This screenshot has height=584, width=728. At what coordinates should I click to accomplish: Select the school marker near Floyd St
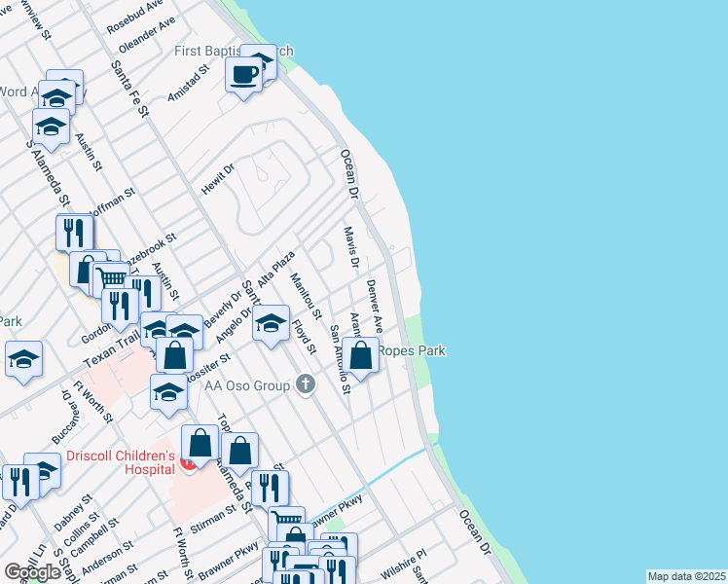coord(272,326)
